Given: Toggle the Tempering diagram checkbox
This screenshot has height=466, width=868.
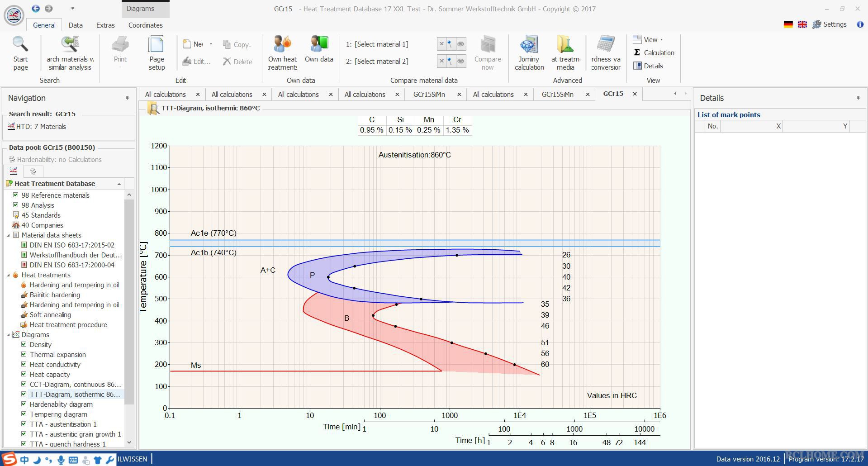Looking at the screenshot, I should 24,414.
